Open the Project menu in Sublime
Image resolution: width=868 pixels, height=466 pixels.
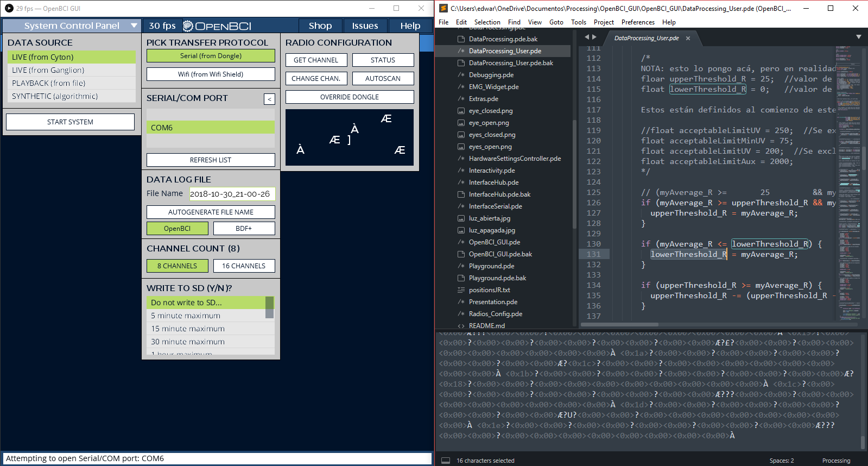(604, 22)
